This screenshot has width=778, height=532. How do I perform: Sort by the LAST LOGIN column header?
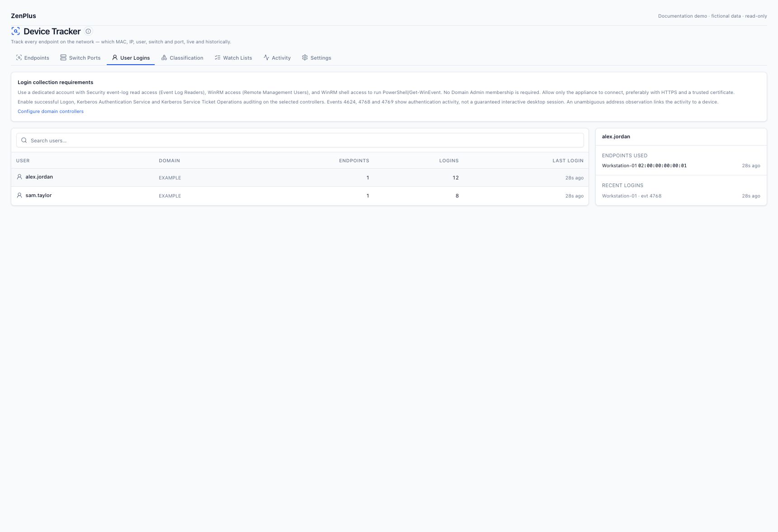coord(568,160)
